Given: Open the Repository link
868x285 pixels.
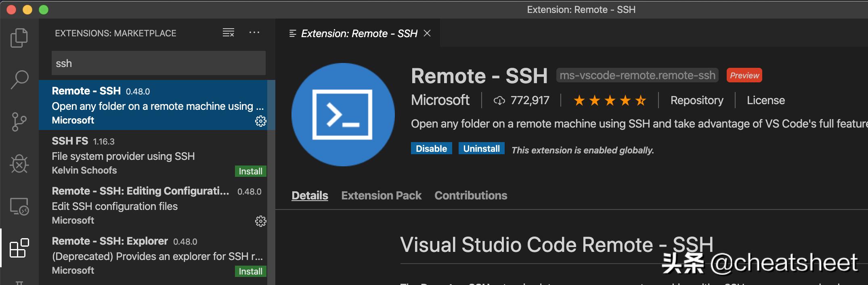Looking at the screenshot, I should [697, 100].
